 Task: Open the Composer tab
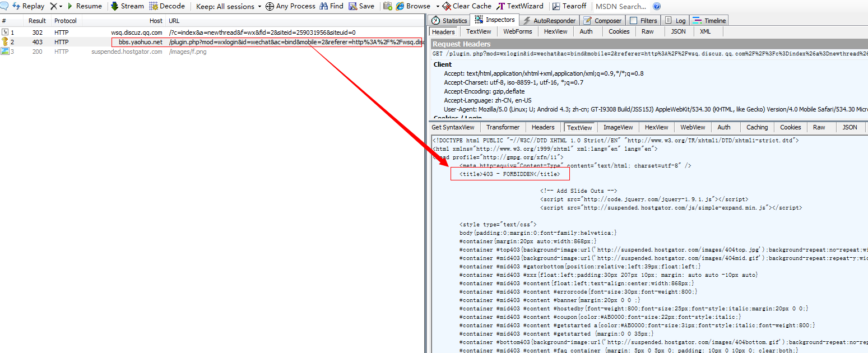pos(602,21)
